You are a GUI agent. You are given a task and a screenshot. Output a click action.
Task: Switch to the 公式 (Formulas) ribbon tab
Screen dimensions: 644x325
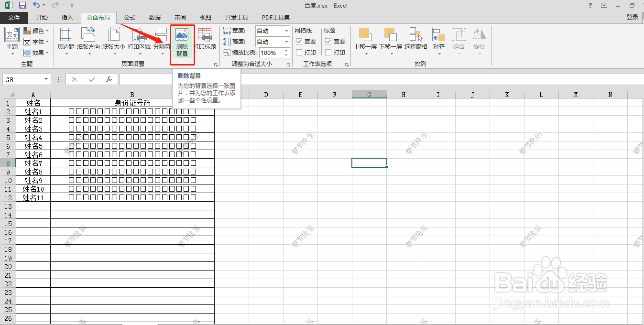(128, 17)
